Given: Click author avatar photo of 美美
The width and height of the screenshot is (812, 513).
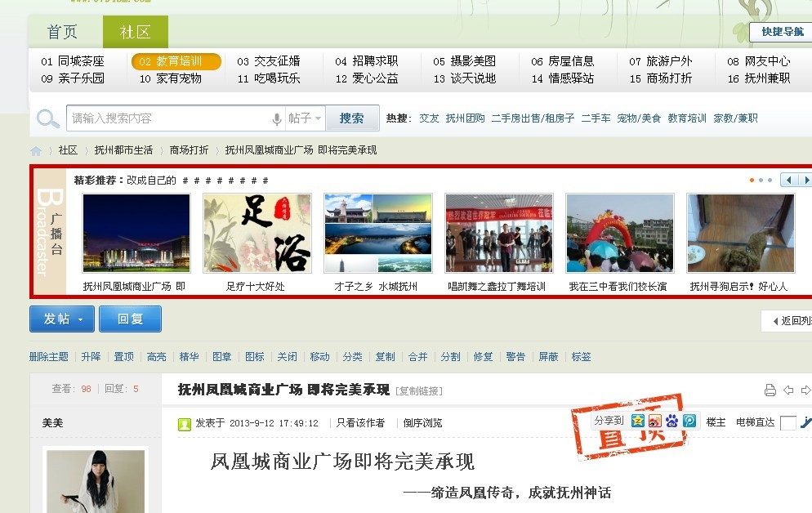Looking at the screenshot, I should coord(96,481).
